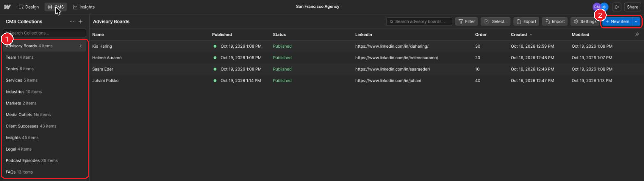Image resolution: width=644 pixels, height=181 pixels.
Task: Click the Share button
Action: pos(632,7)
